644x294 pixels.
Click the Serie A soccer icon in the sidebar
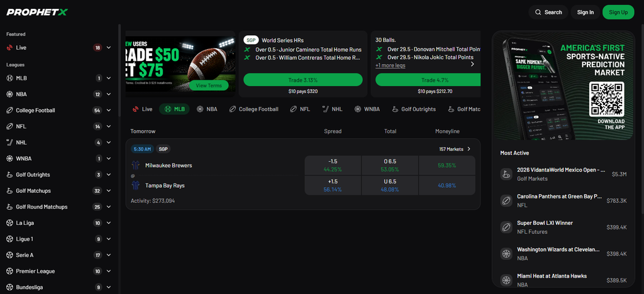point(10,255)
